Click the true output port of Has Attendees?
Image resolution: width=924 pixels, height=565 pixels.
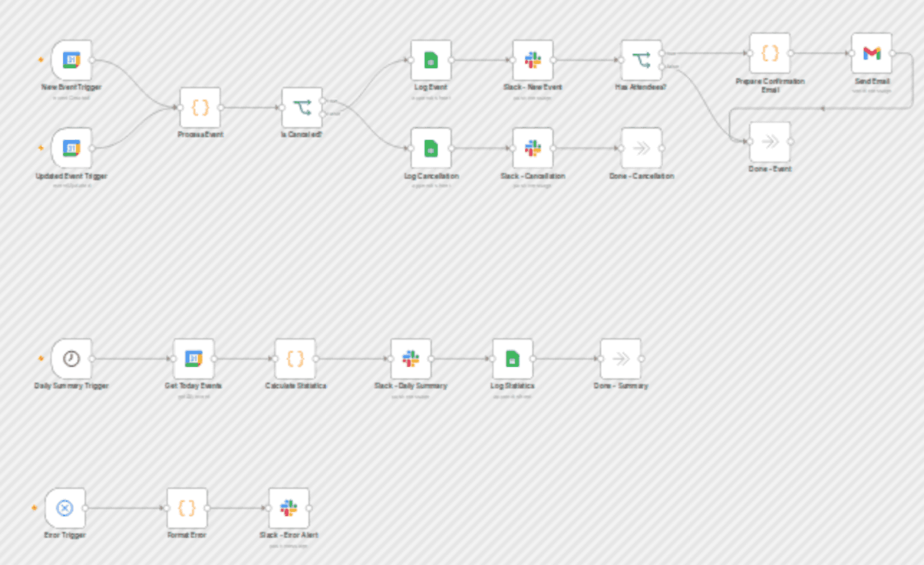[662, 53]
